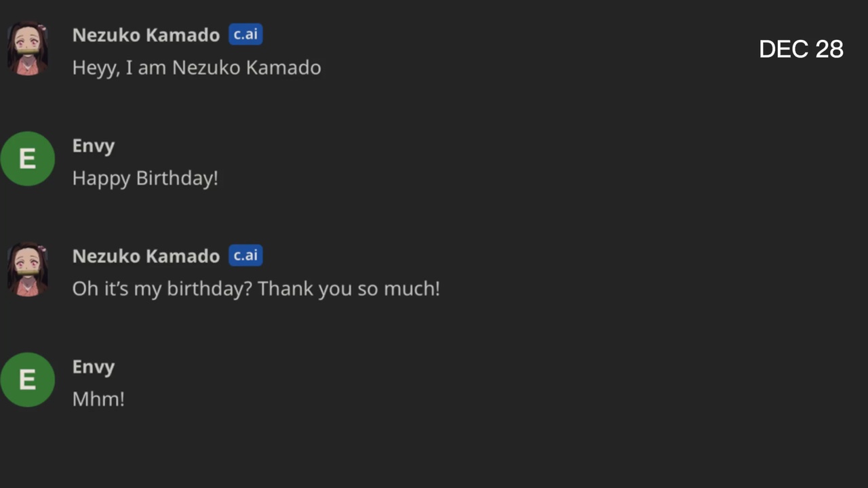
Task: Open Envy's avatar beside Mhm message
Action: [x=28, y=380]
